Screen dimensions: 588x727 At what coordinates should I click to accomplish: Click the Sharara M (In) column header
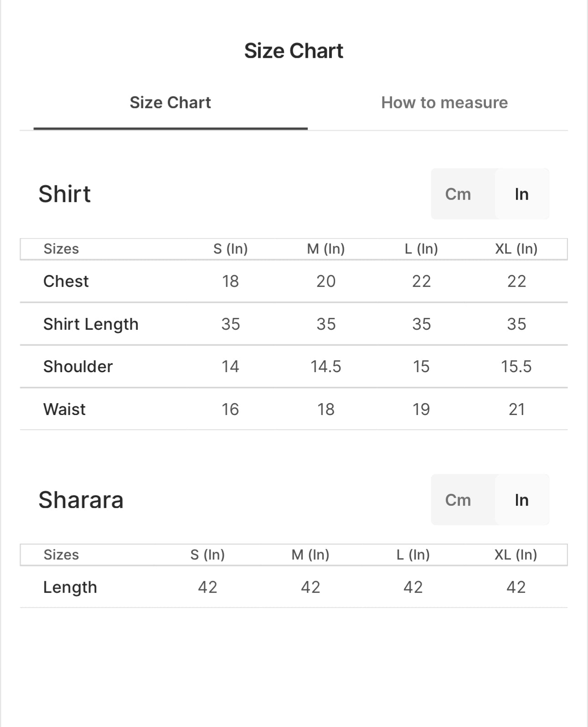point(310,555)
